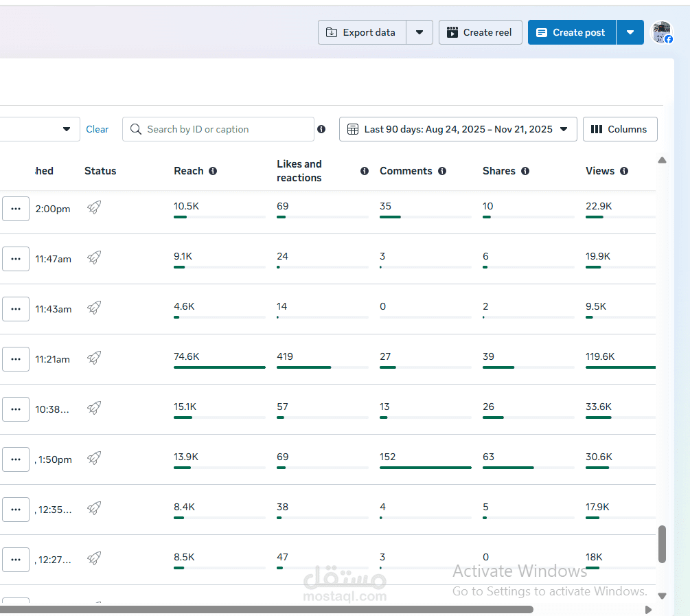Click the rocket status icon for the 2:00pm post
The width and height of the screenshot is (690, 616).
click(x=95, y=207)
